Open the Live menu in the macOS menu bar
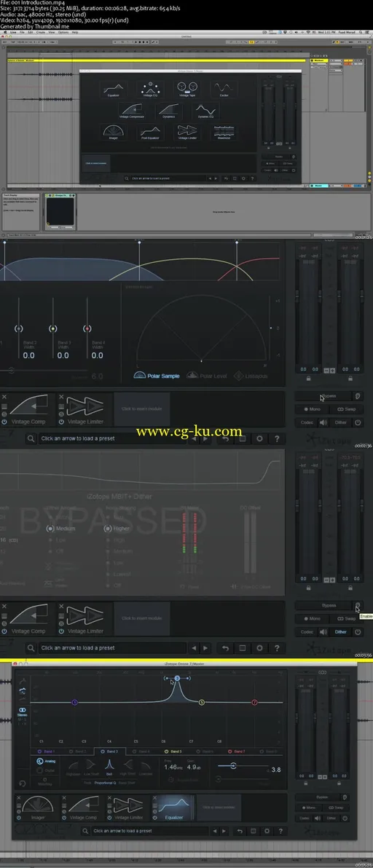The height and width of the screenshot is (868, 373). tap(13, 32)
